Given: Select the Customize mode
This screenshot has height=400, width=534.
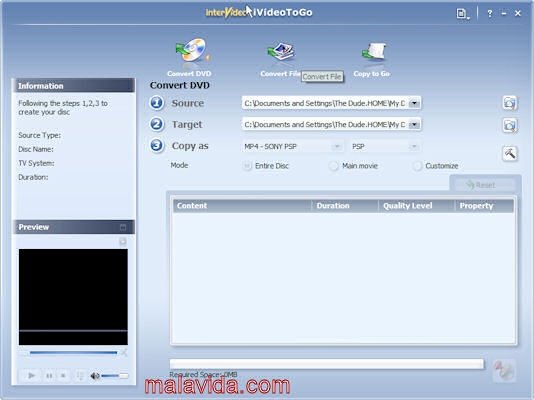Looking at the screenshot, I should 417,166.
